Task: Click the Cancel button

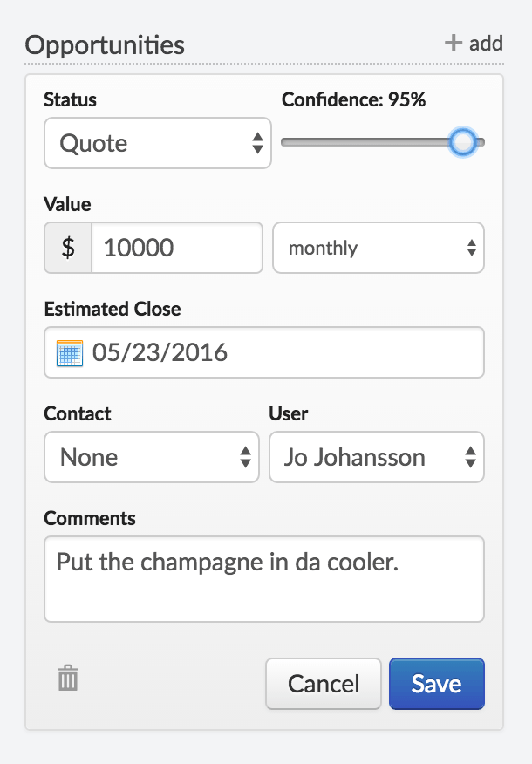Action: tap(323, 684)
